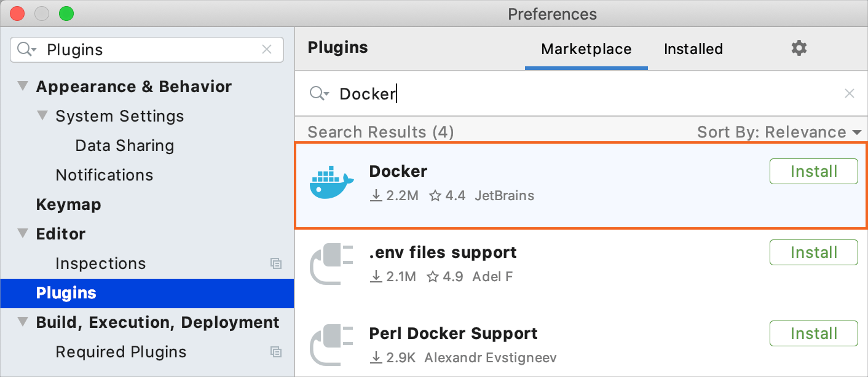Collapse the Editor section

point(23,234)
